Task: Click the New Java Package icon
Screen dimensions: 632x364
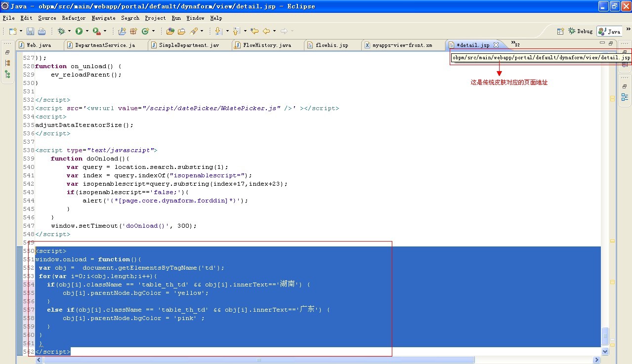Action: coord(133,31)
